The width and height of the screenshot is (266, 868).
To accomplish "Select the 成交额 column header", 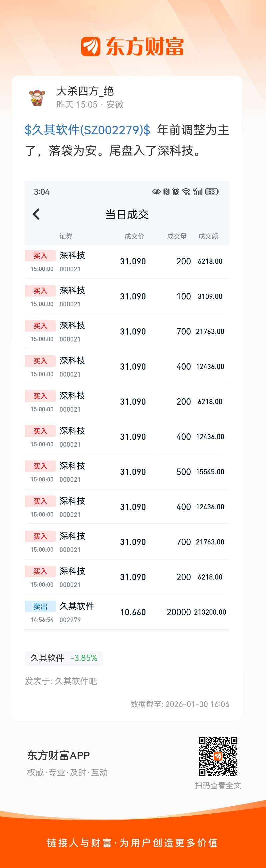I will point(208,236).
